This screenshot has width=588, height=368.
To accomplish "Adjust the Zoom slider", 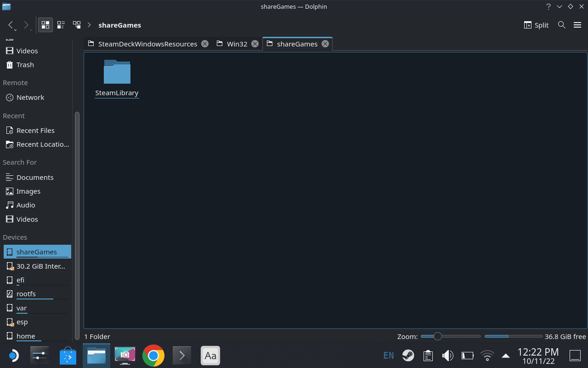I will pyautogui.click(x=451, y=336).
